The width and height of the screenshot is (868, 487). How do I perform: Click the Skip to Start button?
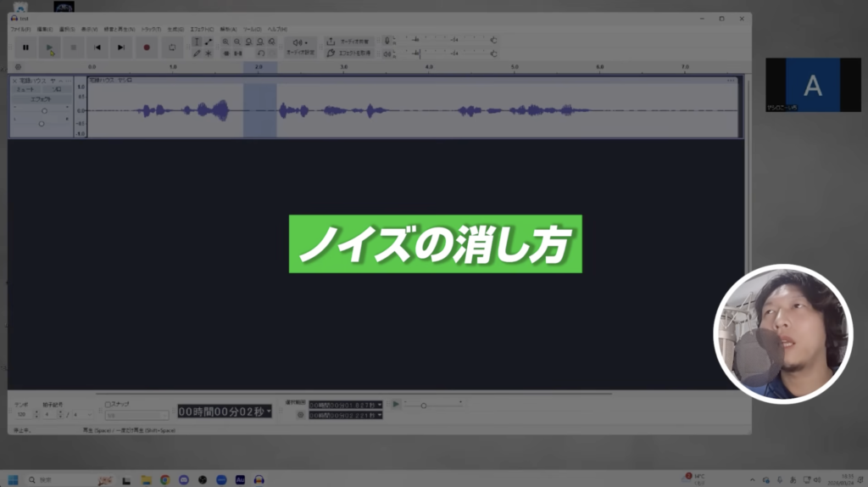pyautogui.click(x=97, y=48)
